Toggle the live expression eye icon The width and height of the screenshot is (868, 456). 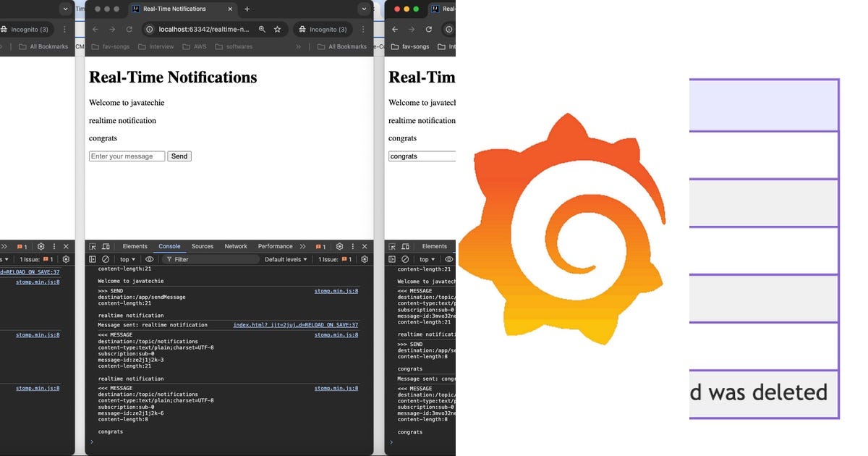[149, 258]
